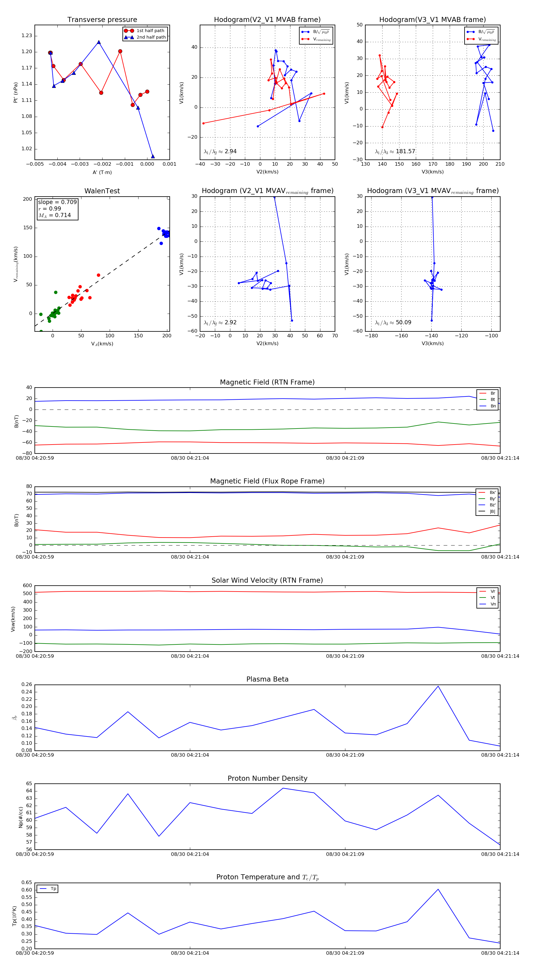Click the "WalenTest" plot title
This screenshot has width=535, height=980.
(102, 191)
